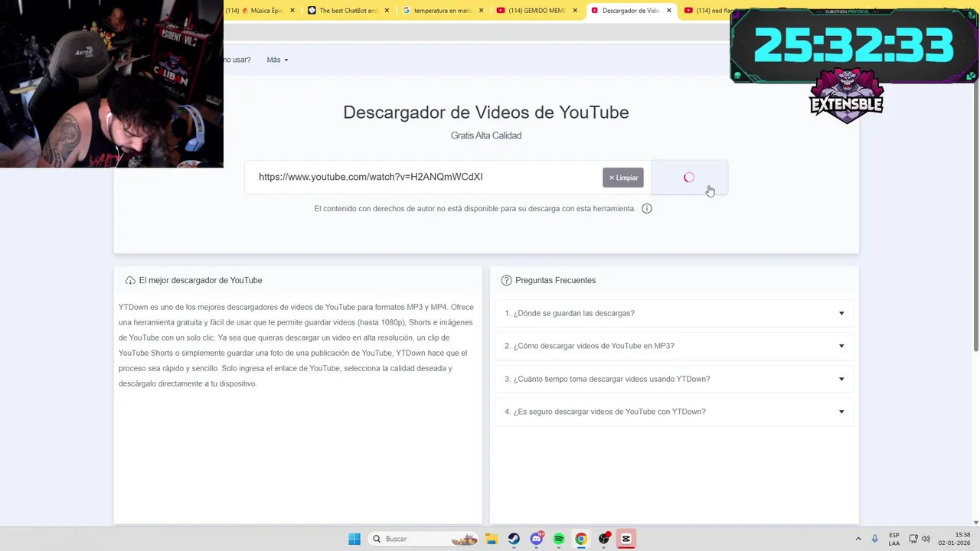Open the clock and date panel
The width and height of the screenshot is (980, 551).
[x=954, y=539]
